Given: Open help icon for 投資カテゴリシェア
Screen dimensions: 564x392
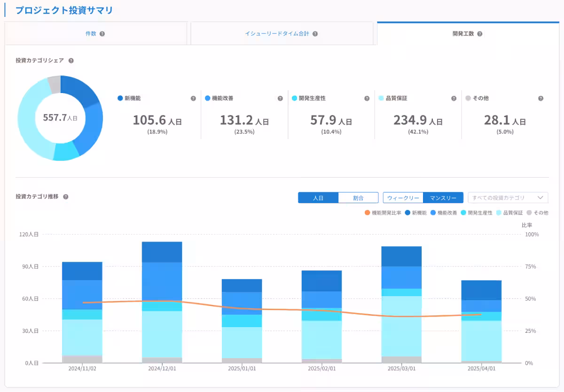Looking at the screenshot, I should pos(71,61).
